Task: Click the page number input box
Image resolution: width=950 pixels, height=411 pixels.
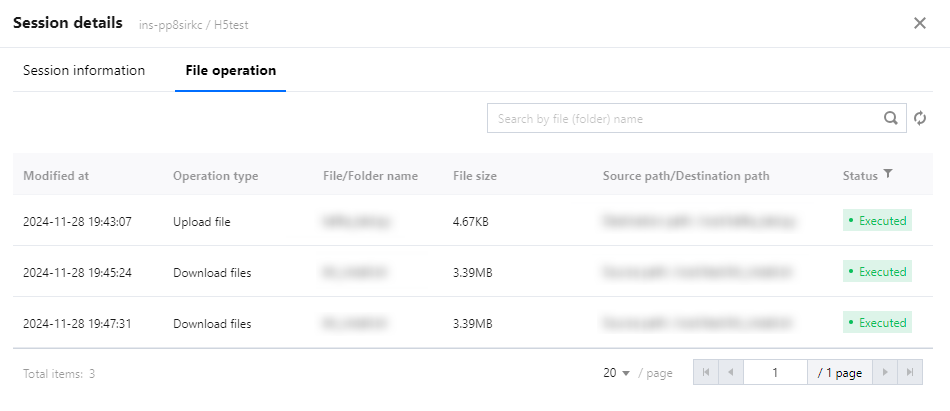Action: pos(775,372)
